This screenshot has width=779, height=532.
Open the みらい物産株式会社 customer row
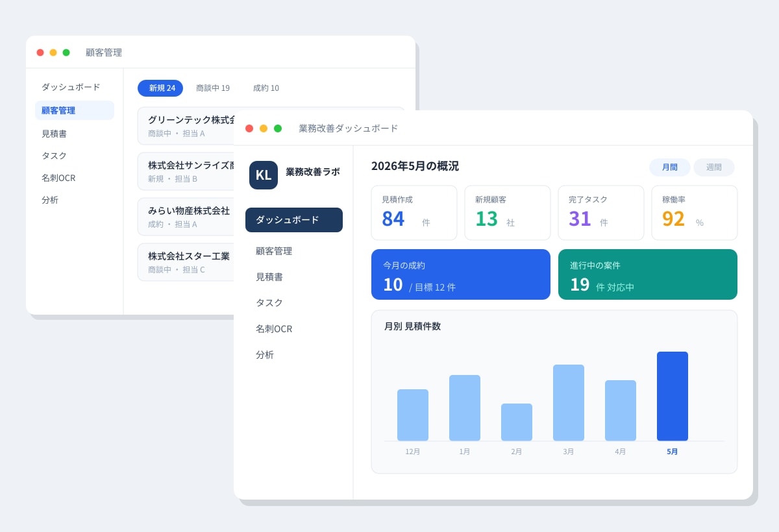(186, 217)
